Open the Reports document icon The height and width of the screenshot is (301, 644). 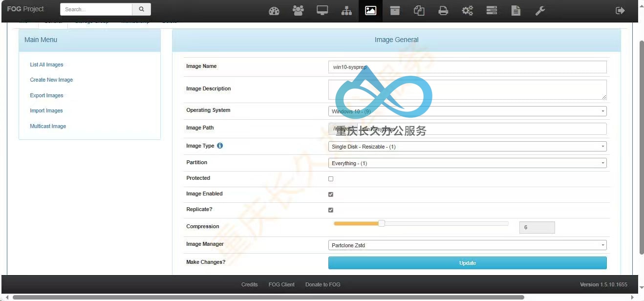(516, 11)
